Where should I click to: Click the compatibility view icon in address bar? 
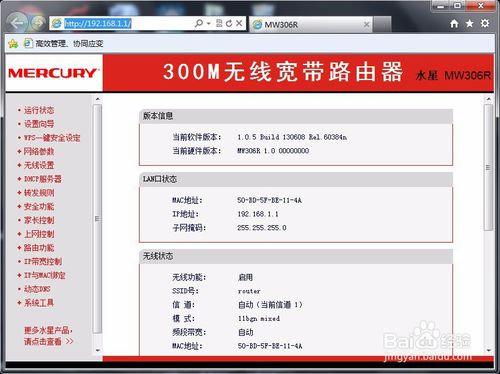(x=219, y=23)
